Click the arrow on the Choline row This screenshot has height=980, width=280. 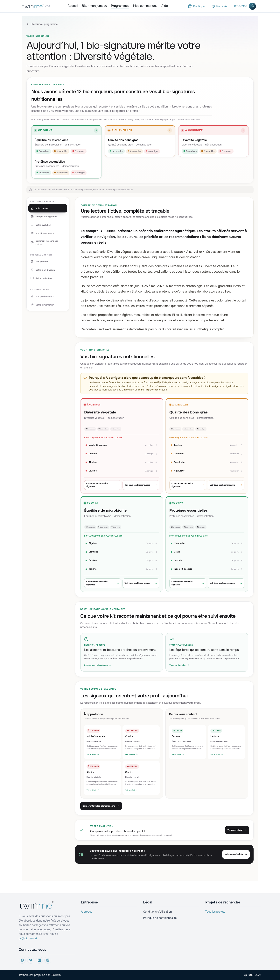click(x=156, y=453)
